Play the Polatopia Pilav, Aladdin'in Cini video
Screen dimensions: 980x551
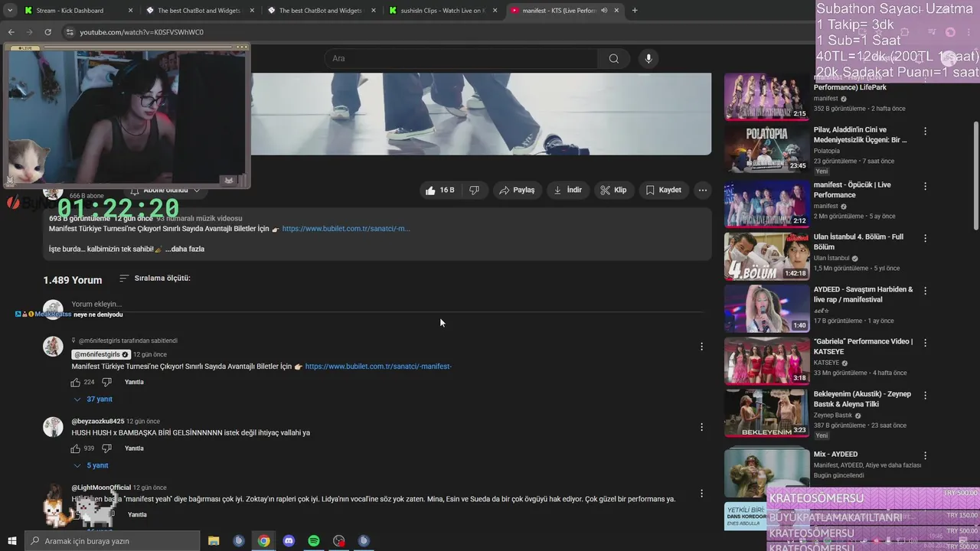(x=766, y=149)
